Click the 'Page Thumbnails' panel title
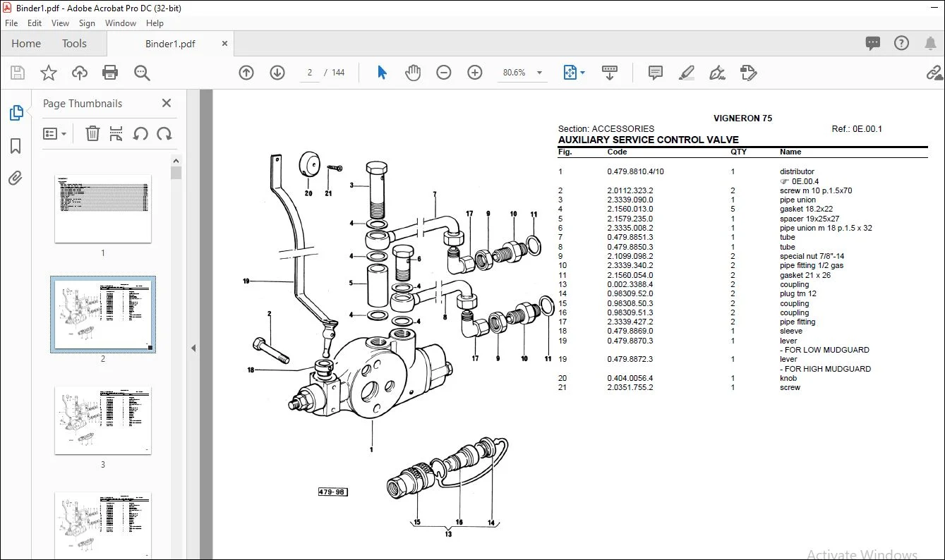 click(83, 104)
